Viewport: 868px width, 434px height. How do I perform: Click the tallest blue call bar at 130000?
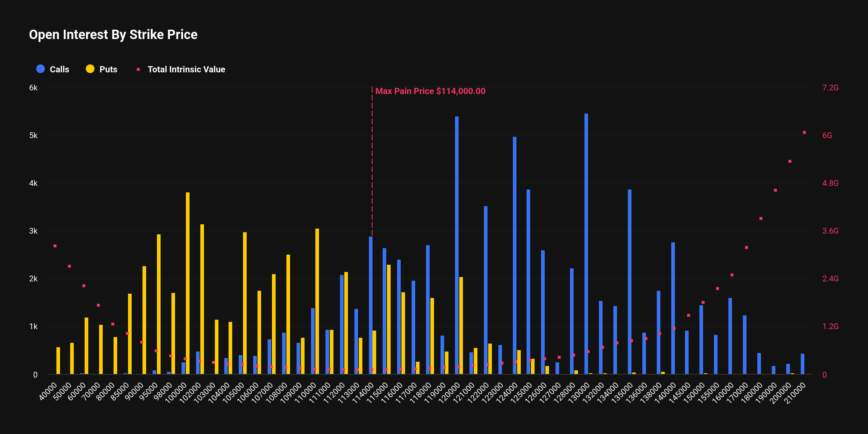[586, 244]
